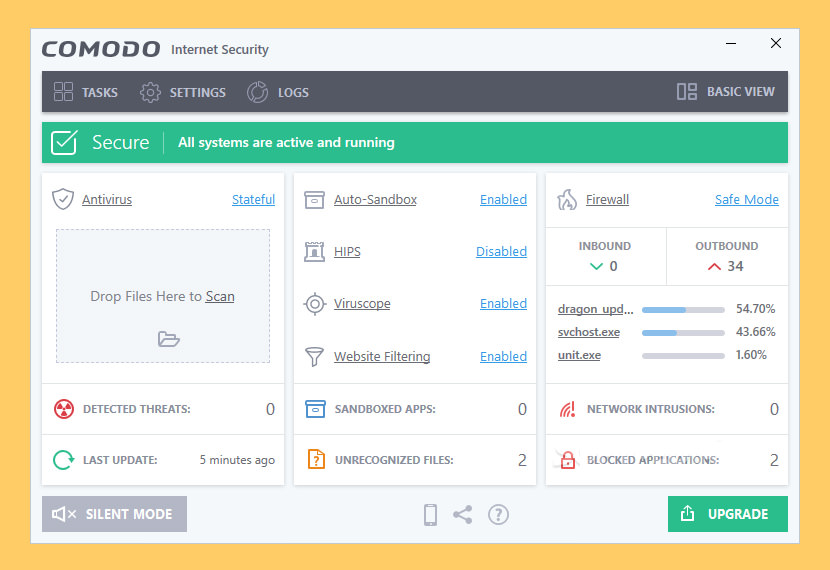Click the UPGRADE button
The height and width of the screenshot is (570, 830).
pos(728,514)
